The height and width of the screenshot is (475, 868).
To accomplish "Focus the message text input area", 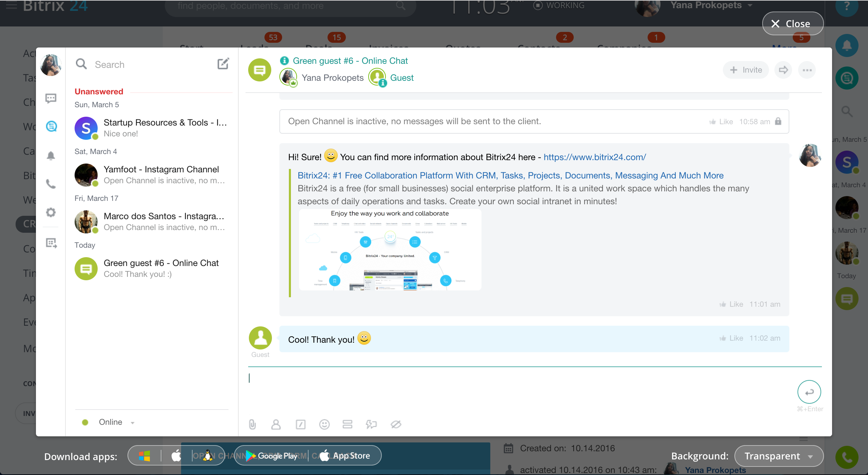I will (519, 390).
